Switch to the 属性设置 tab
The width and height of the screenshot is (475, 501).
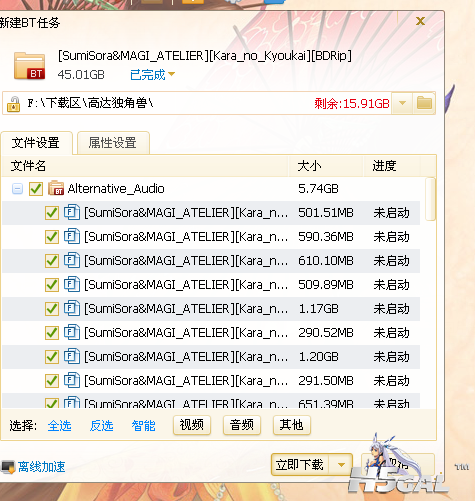(x=113, y=143)
